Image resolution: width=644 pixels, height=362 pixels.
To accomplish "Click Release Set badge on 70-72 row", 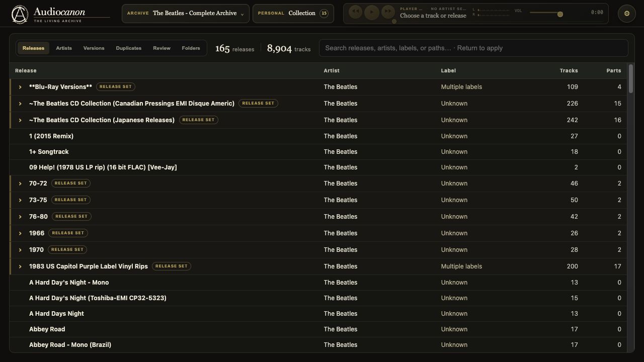I will (71, 183).
